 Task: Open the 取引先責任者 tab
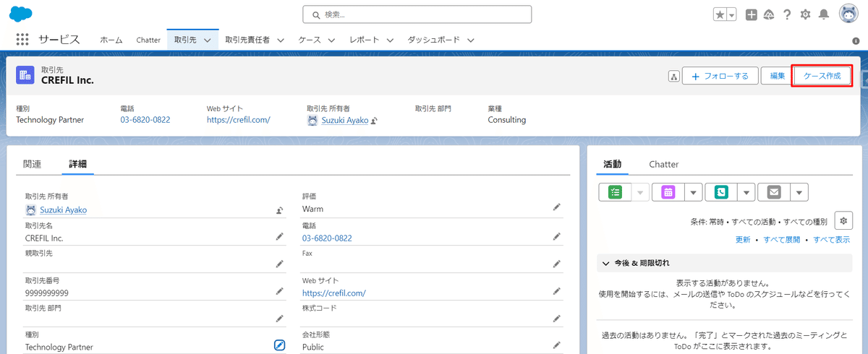(x=247, y=40)
